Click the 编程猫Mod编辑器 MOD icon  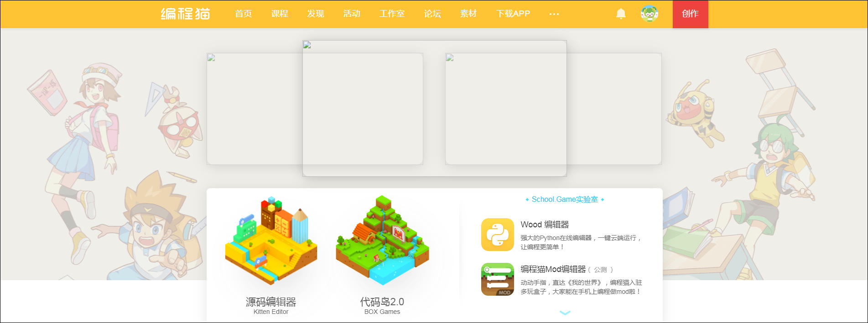498,279
